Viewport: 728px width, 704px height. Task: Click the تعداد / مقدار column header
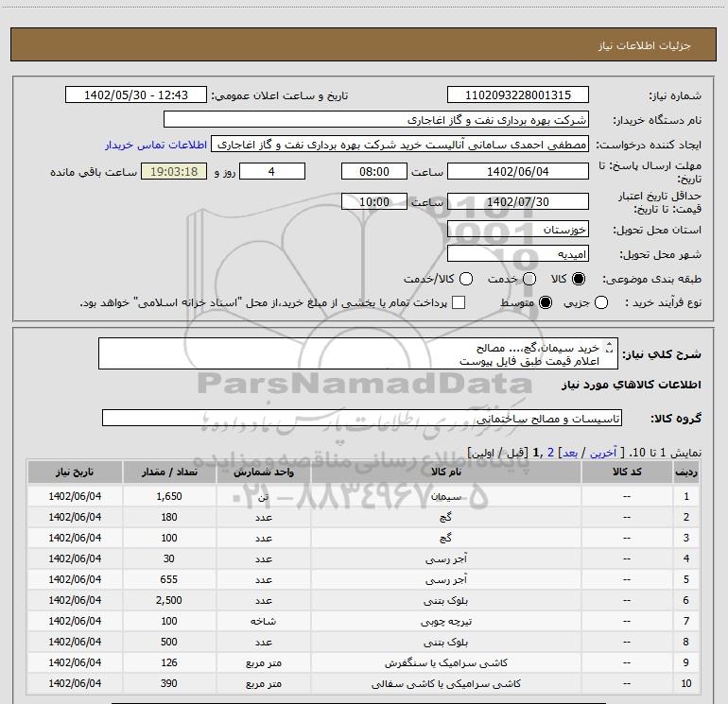coord(169,472)
